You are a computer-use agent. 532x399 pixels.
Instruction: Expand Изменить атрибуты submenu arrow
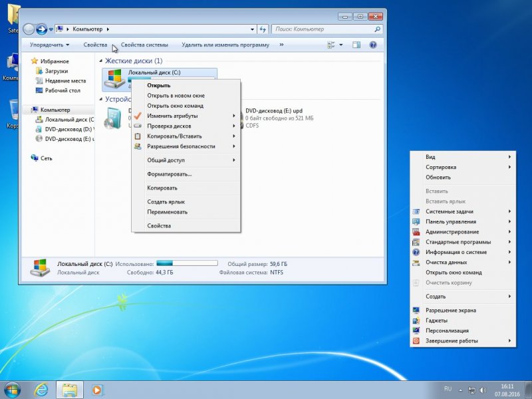click(x=234, y=116)
